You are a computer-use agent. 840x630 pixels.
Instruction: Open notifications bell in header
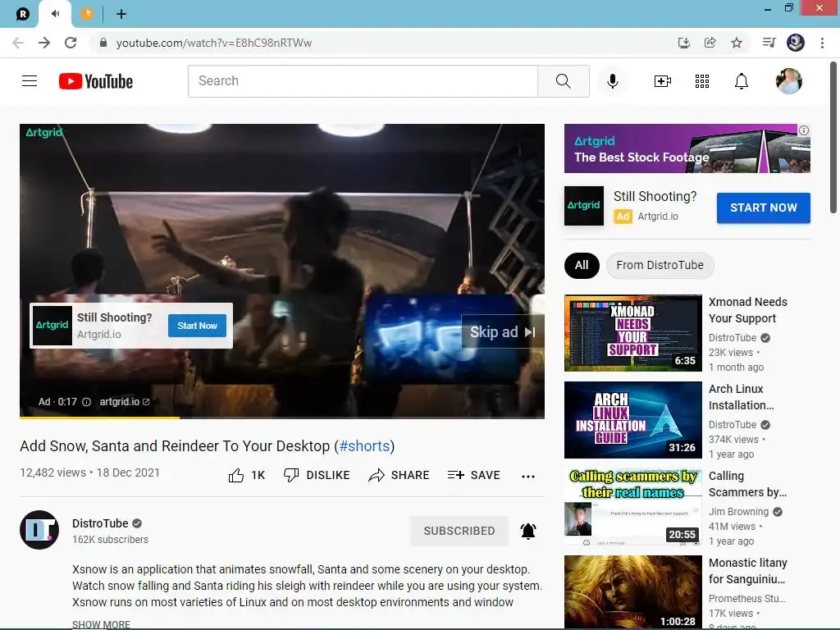742,81
